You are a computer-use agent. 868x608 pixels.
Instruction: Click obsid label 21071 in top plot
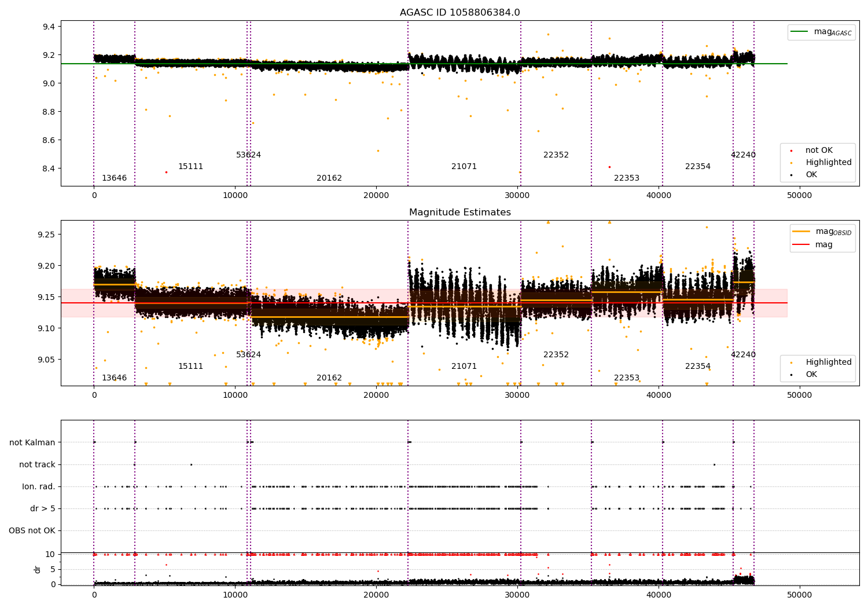click(x=464, y=166)
